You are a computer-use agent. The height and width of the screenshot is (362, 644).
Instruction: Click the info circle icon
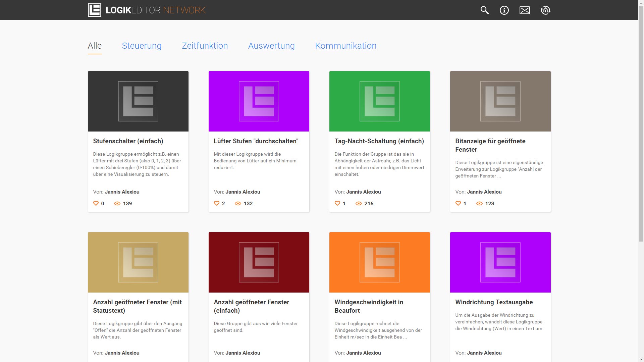(504, 10)
